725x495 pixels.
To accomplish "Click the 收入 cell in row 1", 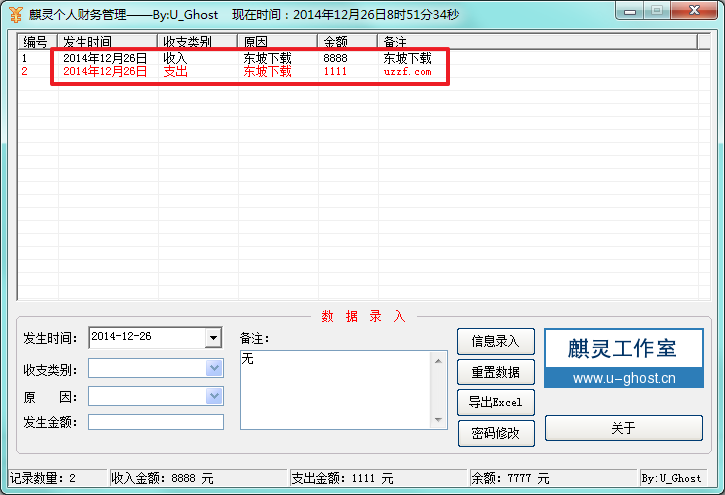I will coord(175,58).
